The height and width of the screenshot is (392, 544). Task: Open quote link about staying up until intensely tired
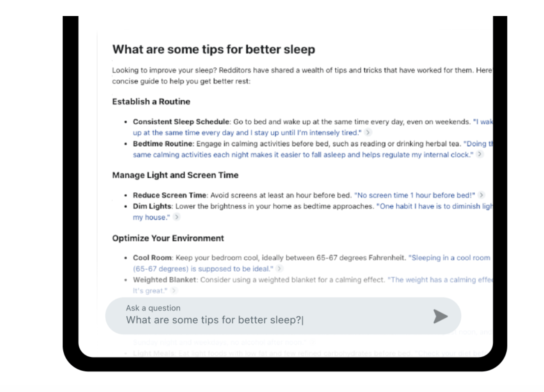247,133
